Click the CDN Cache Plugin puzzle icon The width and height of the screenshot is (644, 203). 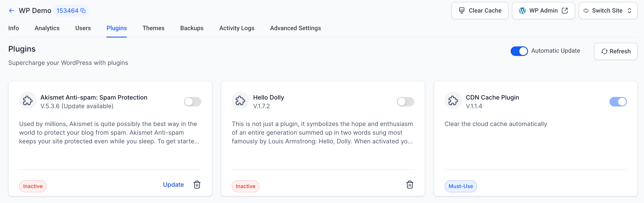point(453,101)
